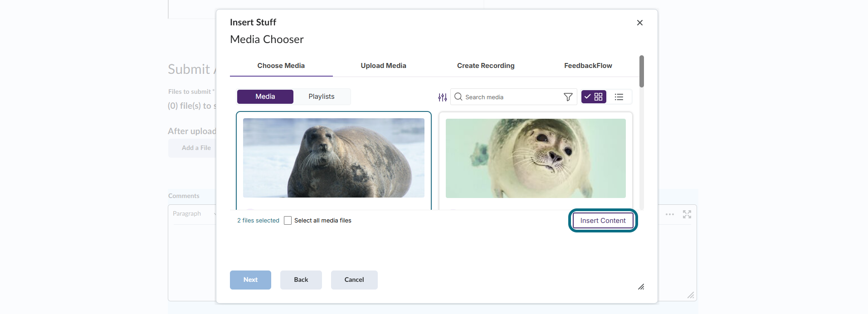Open the Create Recording tab
Screen dimensions: 868x314
(x=486, y=66)
